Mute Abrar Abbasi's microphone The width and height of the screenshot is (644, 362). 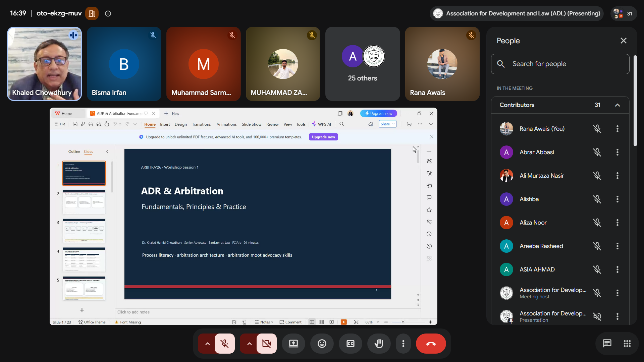(x=597, y=152)
